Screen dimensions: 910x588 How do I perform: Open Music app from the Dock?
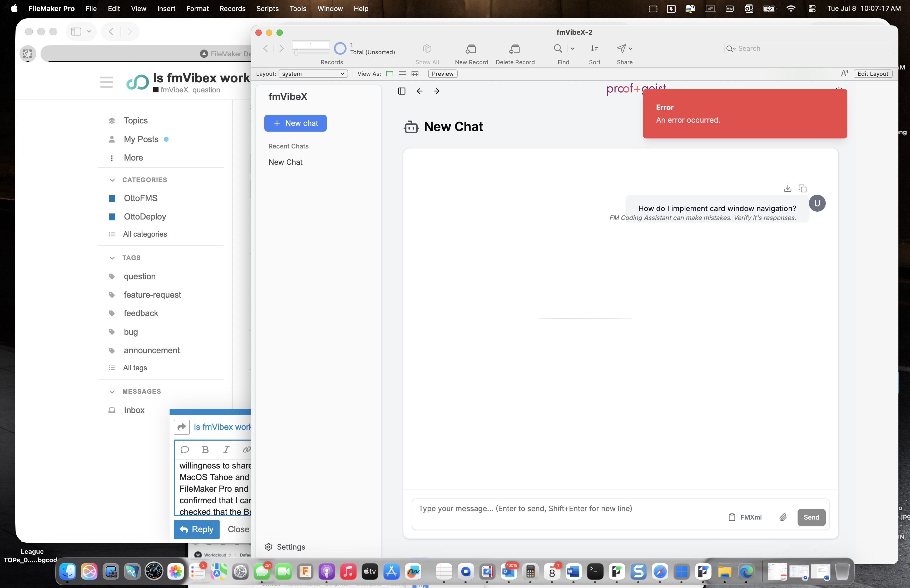coord(348,572)
